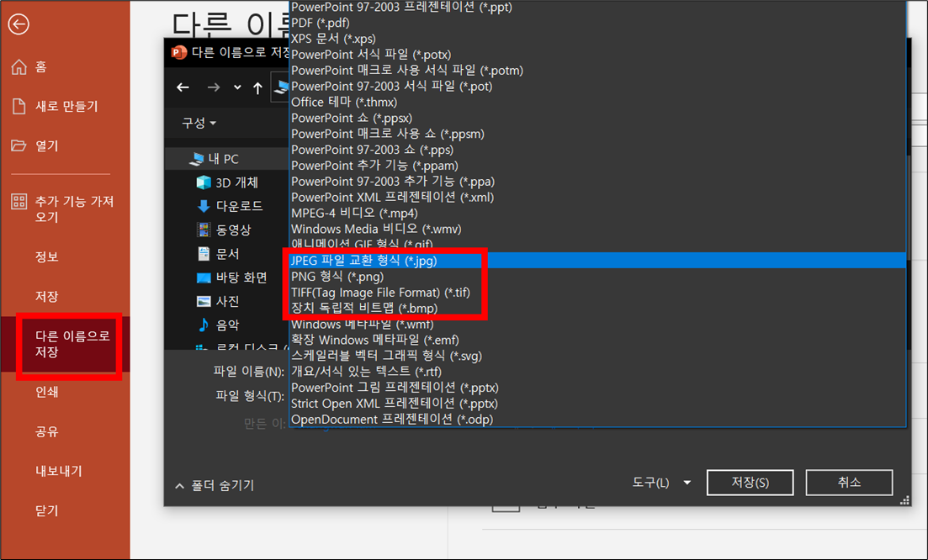Click the 사진 picture icon
Viewport: 928px width, 560px height.
204,301
